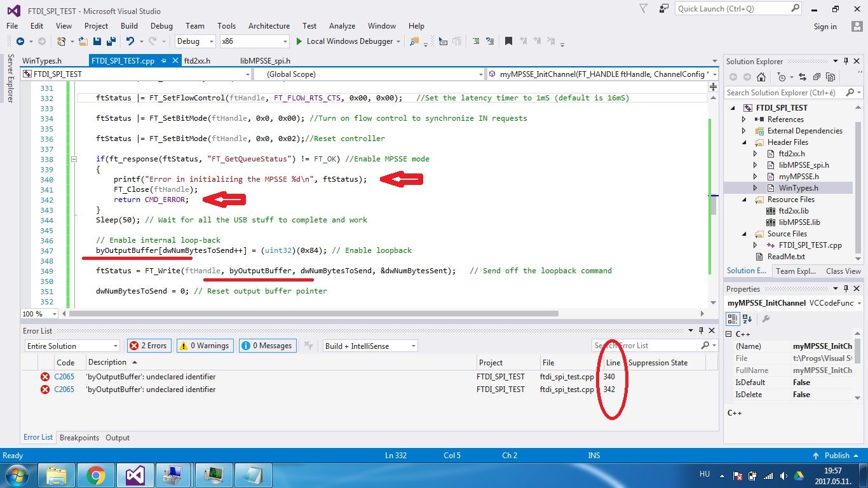
Task: Click the Publish button in status bar
Action: click(x=837, y=456)
